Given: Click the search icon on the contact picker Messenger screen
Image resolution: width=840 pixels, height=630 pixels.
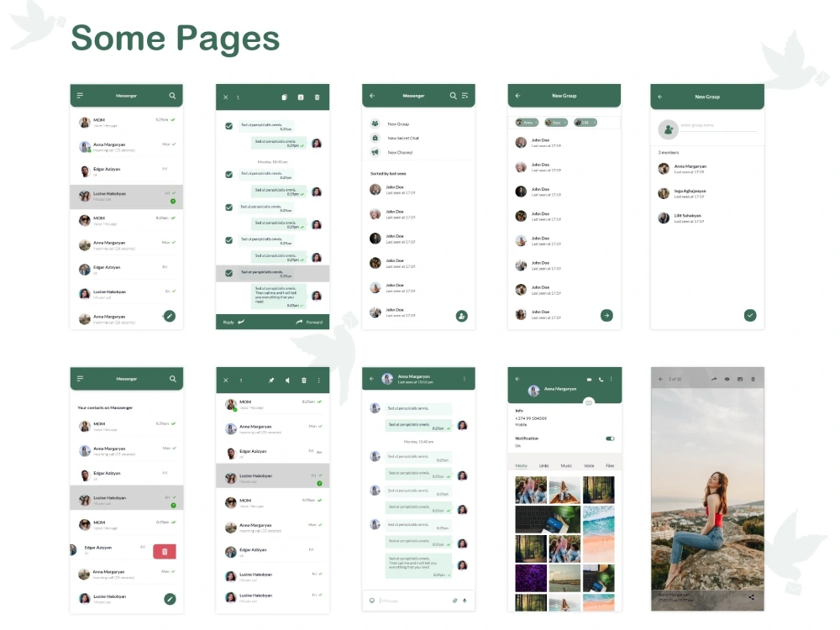Looking at the screenshot, I should [x=454, y=96].
